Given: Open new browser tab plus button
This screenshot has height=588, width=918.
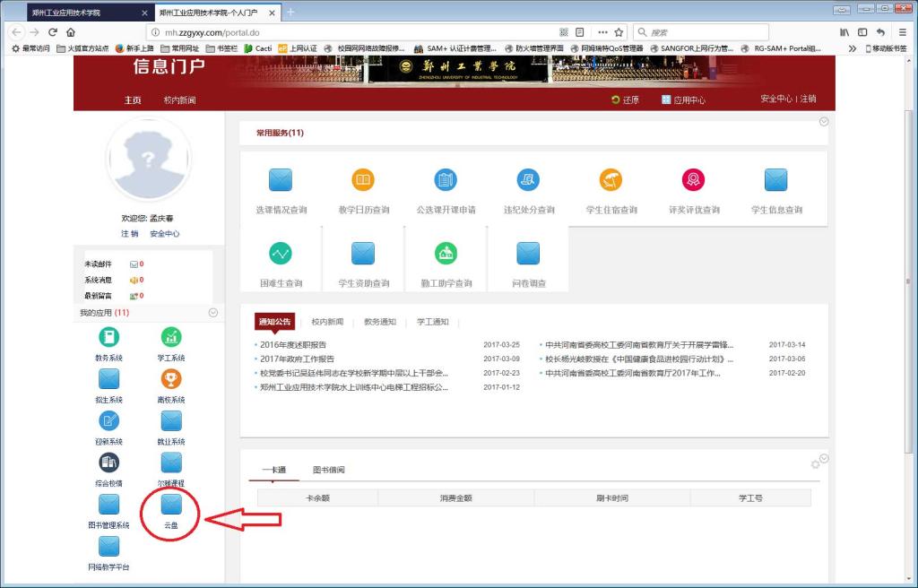Looking at the screenshot, I should pos(290,13).
